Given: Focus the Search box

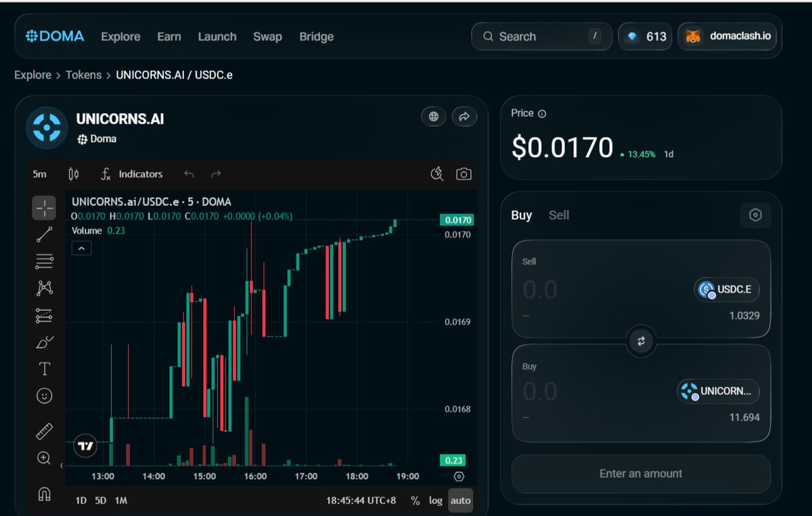Looking at the screenshot, I should click(541, 37).
